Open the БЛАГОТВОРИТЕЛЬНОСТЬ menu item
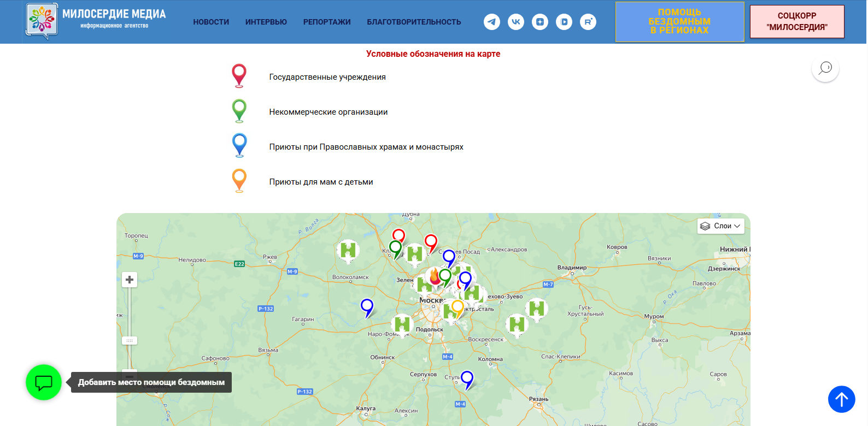Screen dimensions: 868x426 (414, 22)
